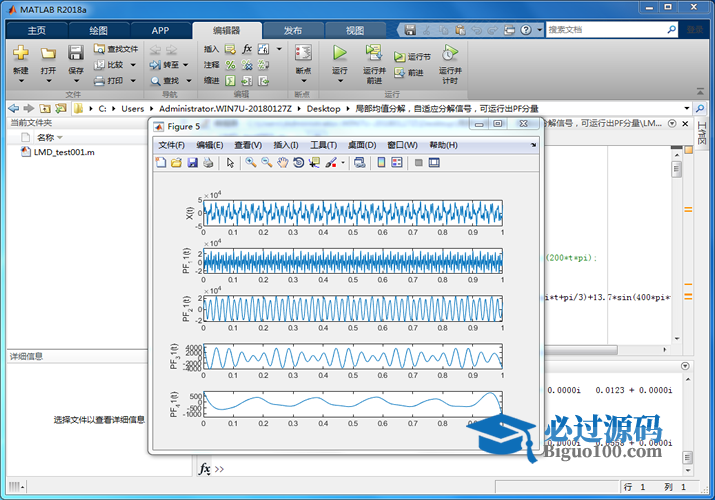Expand the 打印 dropdown arrow
Viewport: 715px width, 500px height.
click(133, 81)
